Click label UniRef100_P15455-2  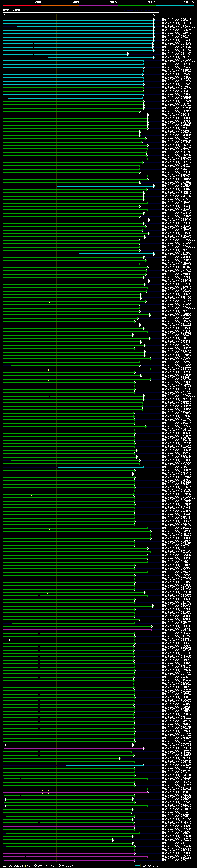point(179,64)
